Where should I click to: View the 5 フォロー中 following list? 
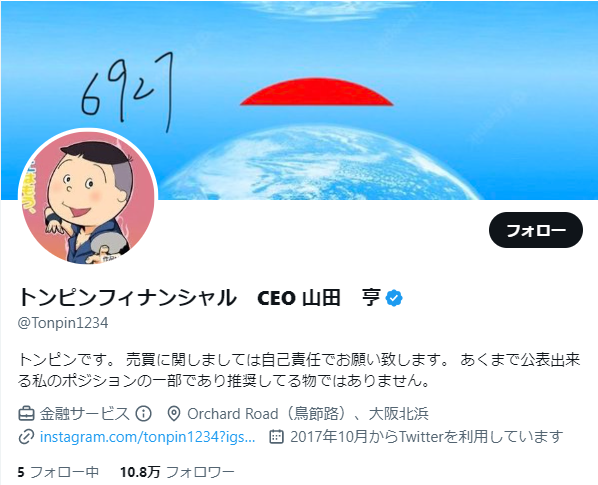tap(58, 472)
